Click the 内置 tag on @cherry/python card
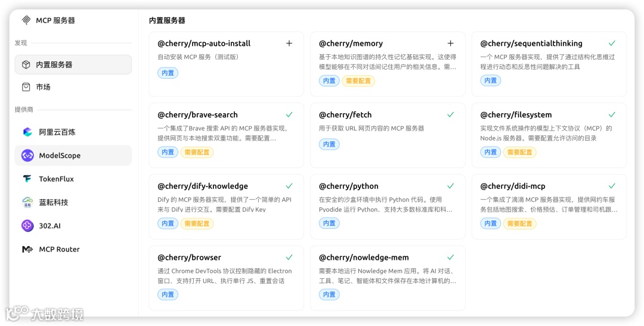The width and height of the screenshot is (644, 326). pyautogui.click(x=329, y=223)
